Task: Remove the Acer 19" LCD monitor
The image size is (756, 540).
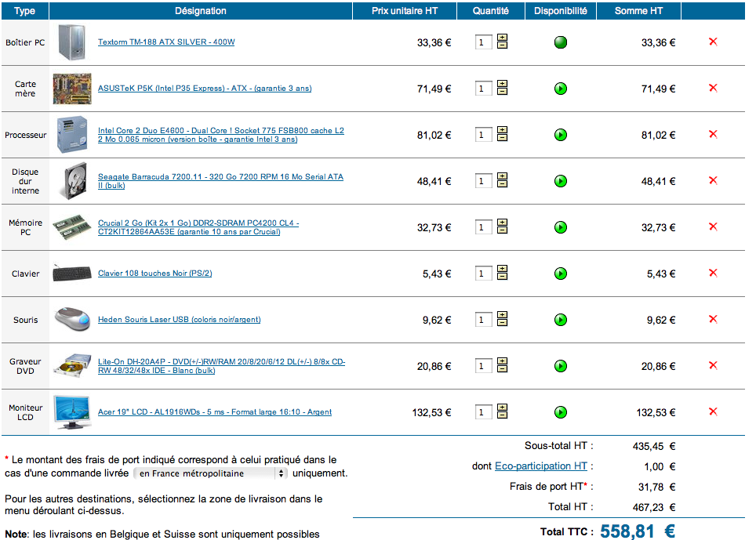Action: [x=713, y=411]
